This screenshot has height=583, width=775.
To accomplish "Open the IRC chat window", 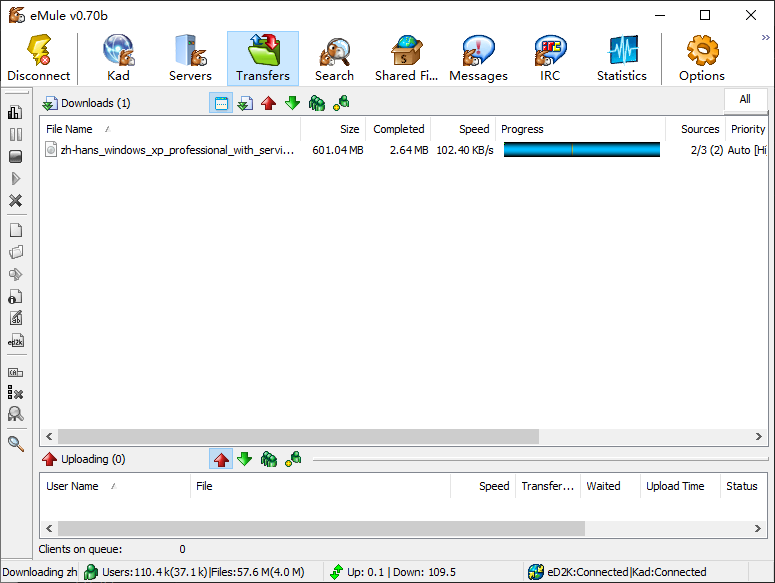I will [550, 59].
